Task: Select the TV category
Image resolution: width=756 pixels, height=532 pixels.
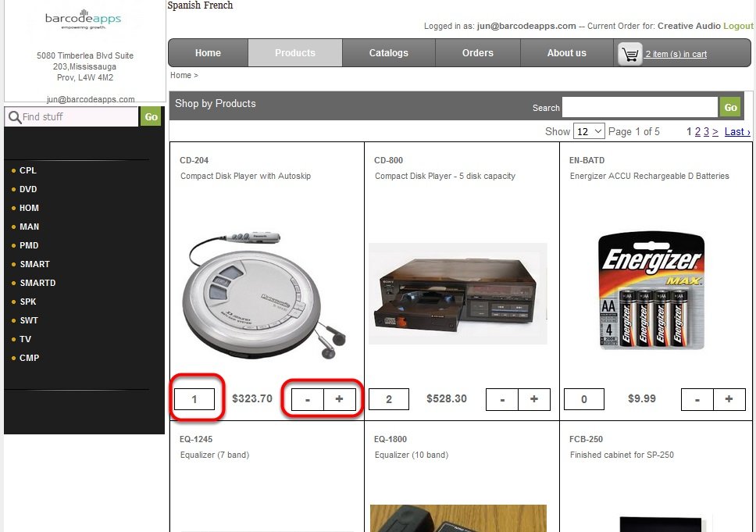Action: [x=25, y=340]
